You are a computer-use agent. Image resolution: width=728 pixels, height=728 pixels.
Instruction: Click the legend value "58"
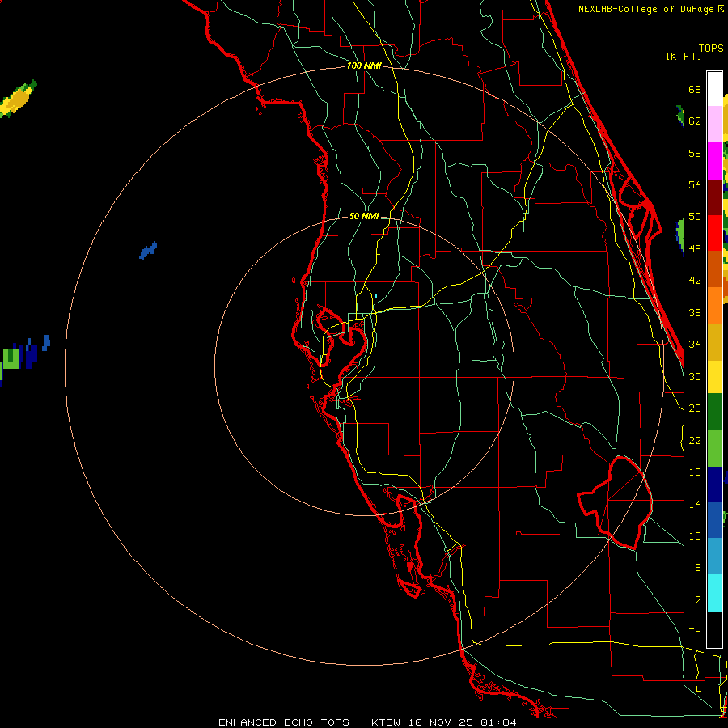(695, 153)
